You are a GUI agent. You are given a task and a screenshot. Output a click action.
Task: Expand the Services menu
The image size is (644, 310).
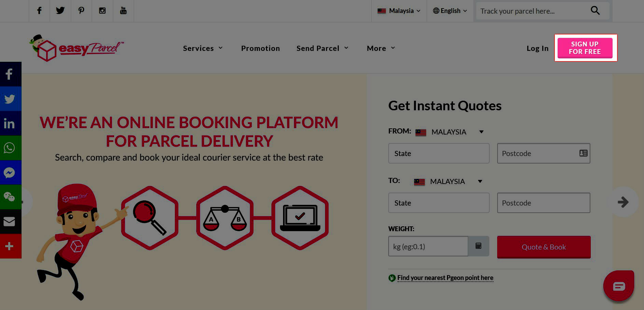pos(203,48)
